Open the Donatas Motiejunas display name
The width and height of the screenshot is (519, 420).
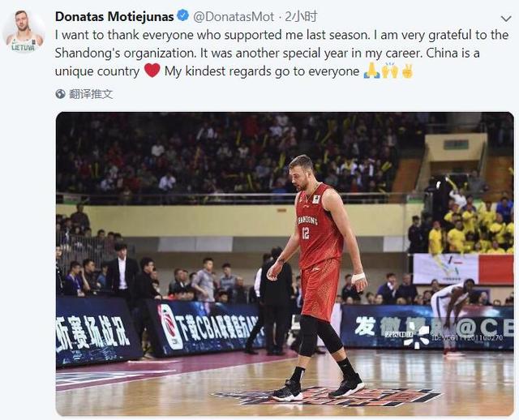pos(114,16)
